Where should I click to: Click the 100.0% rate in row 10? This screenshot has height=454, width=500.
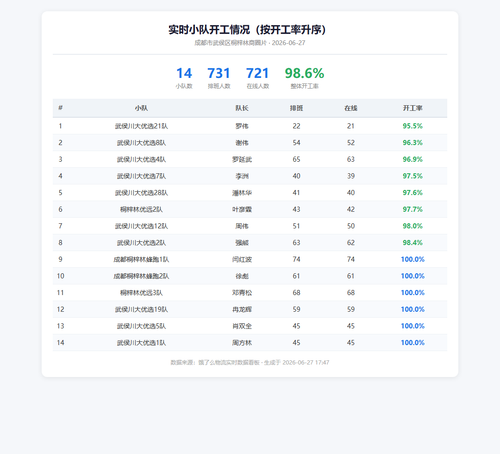413,276
